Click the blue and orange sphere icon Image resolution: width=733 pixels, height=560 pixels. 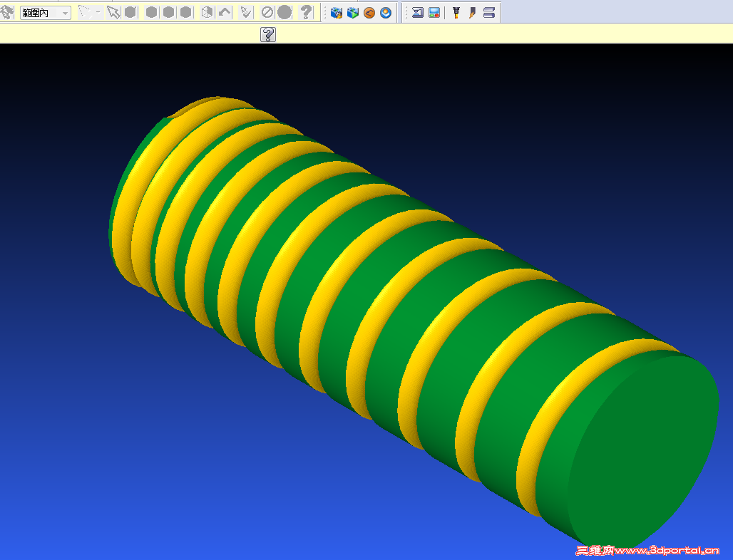tap(386, 13)
